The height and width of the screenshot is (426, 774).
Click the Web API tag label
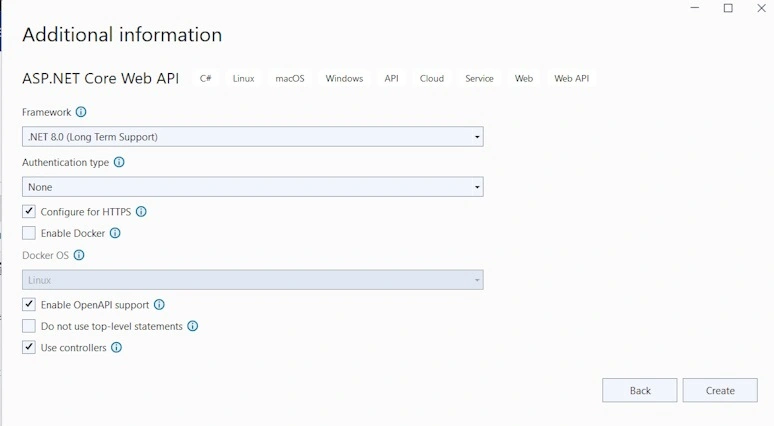coord(572,78)
